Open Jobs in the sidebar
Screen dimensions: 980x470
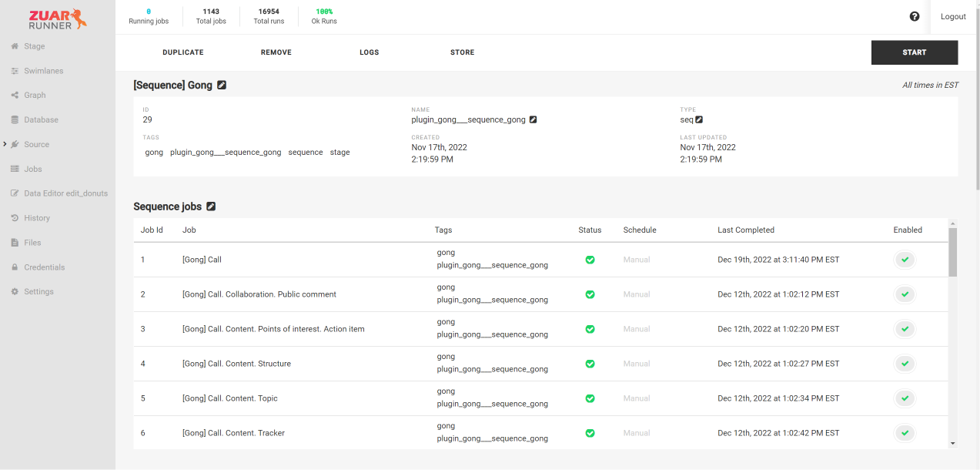coord(33,170)
